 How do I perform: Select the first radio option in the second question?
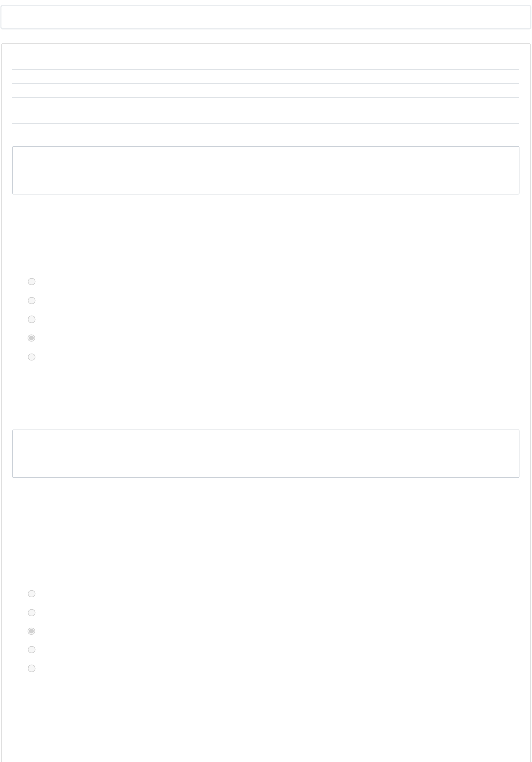click(x=32, y=594)
